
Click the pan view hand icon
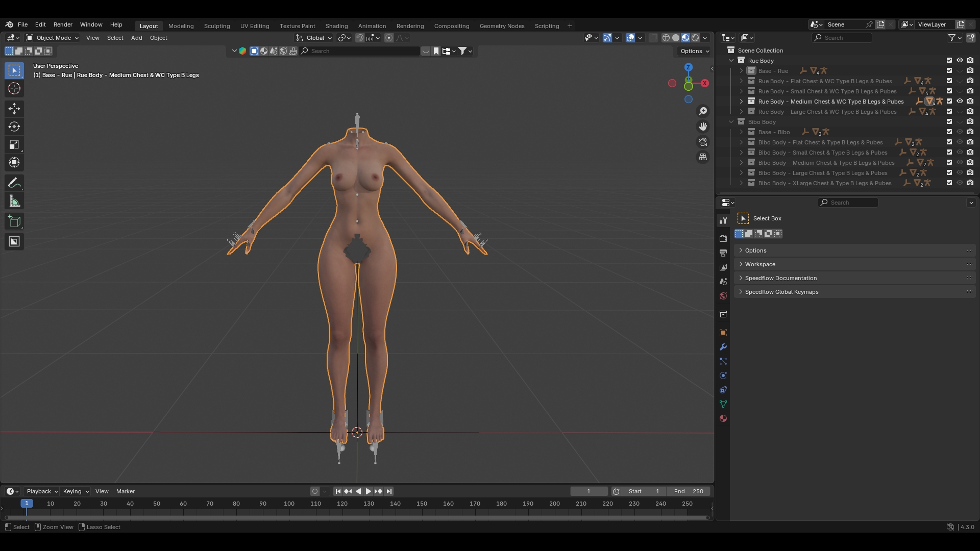coord(703,127)
